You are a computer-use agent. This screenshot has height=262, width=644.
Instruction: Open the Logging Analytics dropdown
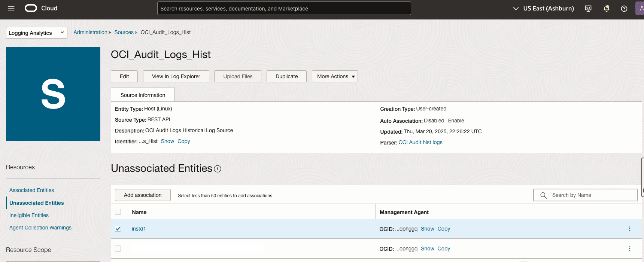pyautogui.click(x=37, y=33)
